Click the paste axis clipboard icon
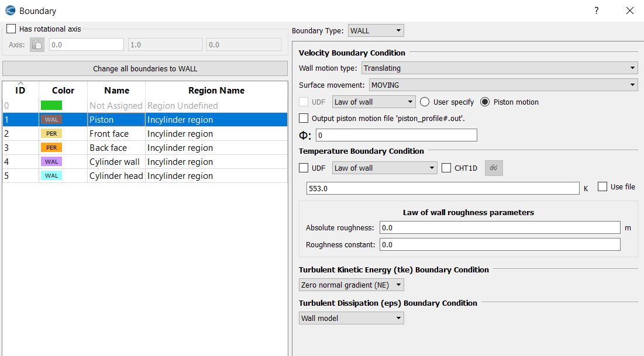Viewport: 644px width, 356px height. click(37, 45)
